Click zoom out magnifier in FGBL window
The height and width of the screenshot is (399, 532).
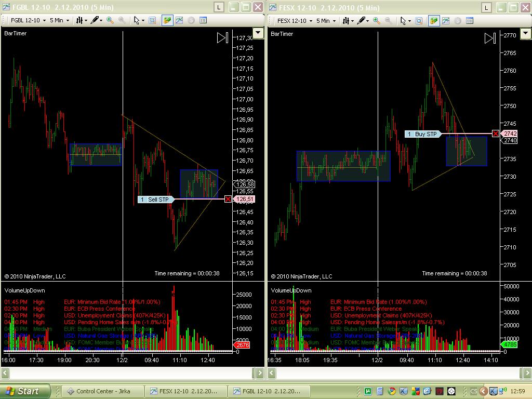point(122,20)
